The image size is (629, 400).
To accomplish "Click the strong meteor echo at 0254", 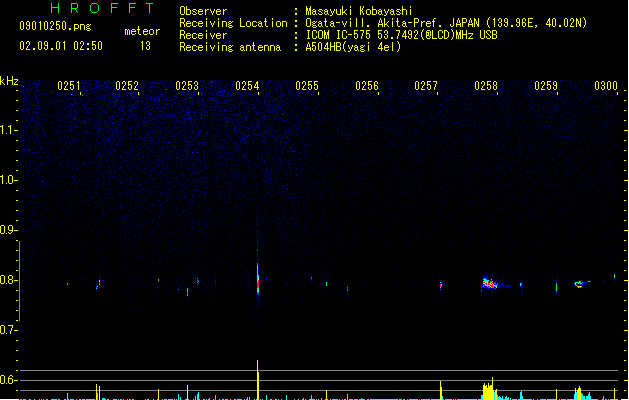I will coord(258,277).
